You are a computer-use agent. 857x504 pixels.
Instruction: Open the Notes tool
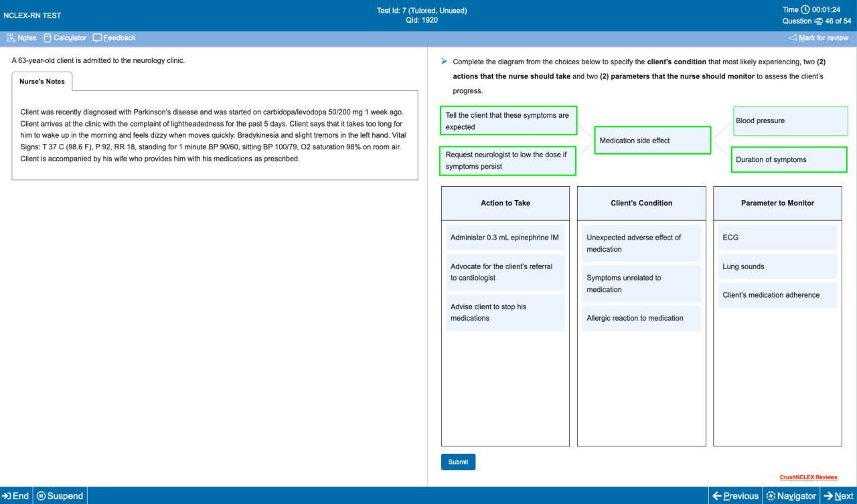point(21,38)
